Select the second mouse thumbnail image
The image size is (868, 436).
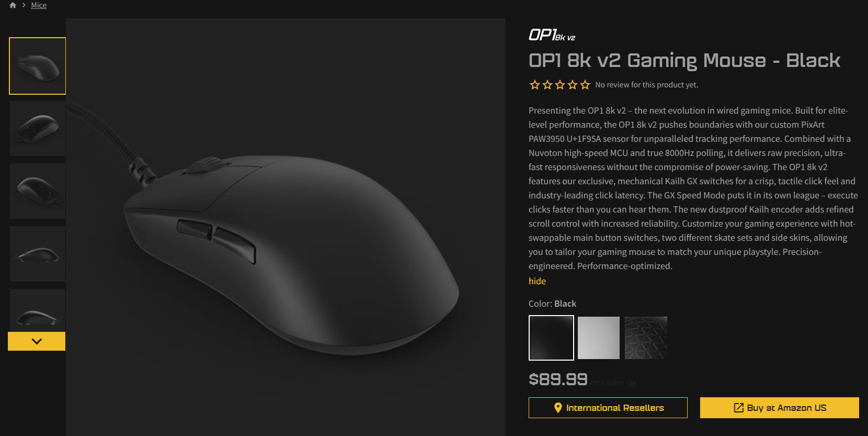[x=38, y=128]
